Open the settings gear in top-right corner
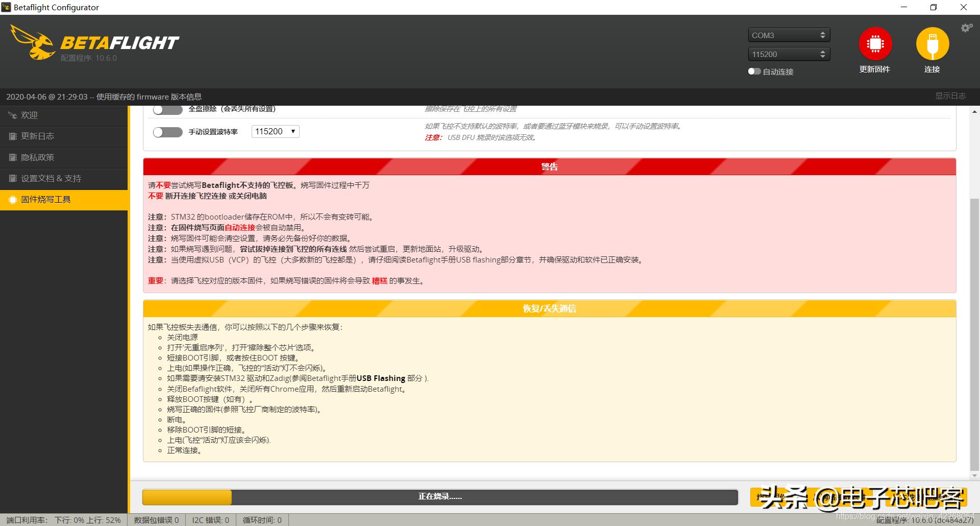The height and width of the screenshot is (526, 980). (966, 28)
